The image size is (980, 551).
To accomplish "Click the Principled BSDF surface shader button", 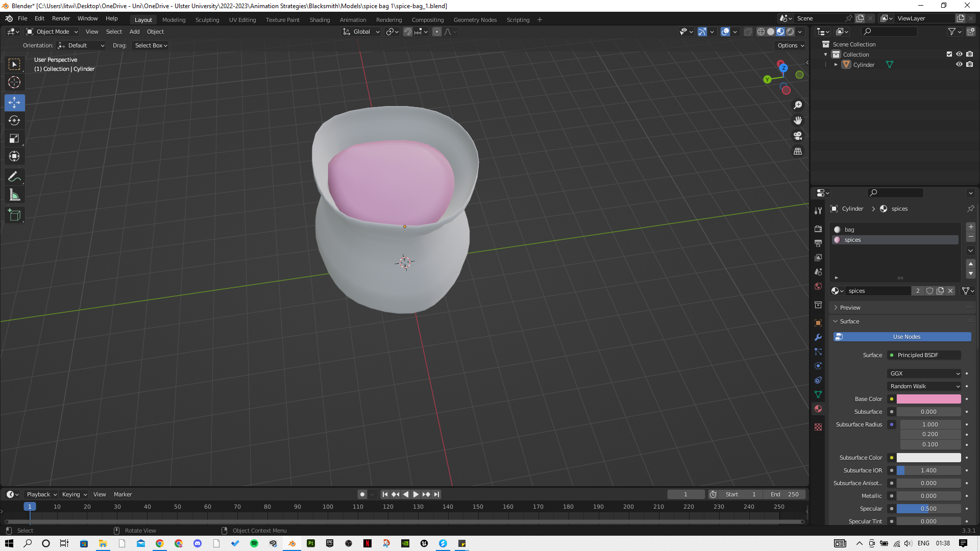I will point(924,355).
